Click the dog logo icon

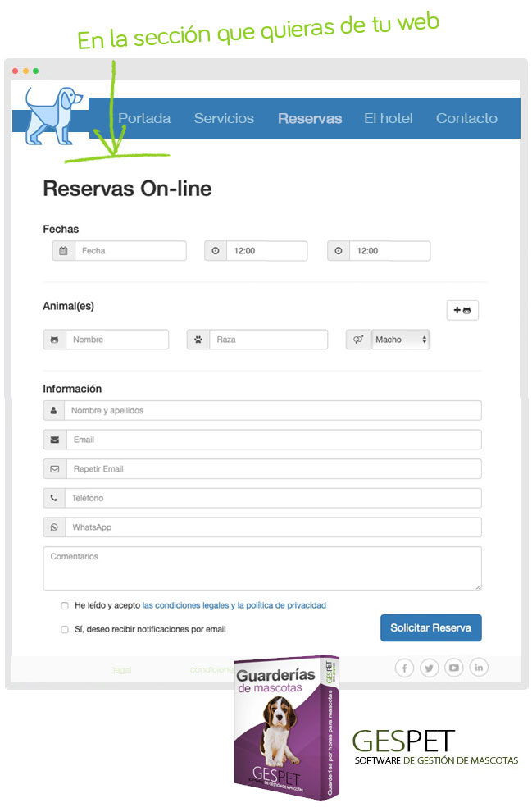[51, 114]
